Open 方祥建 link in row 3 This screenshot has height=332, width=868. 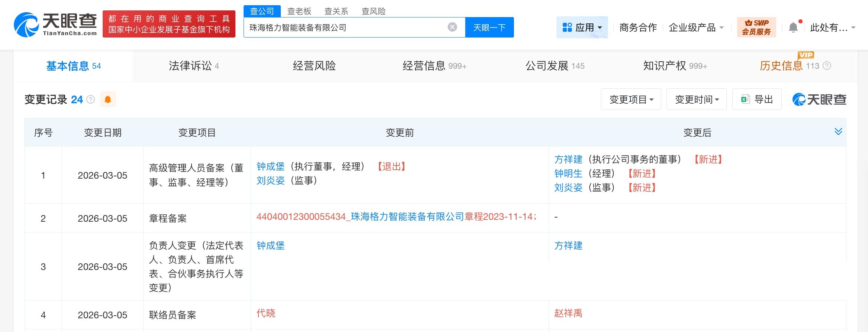point(568,245)
